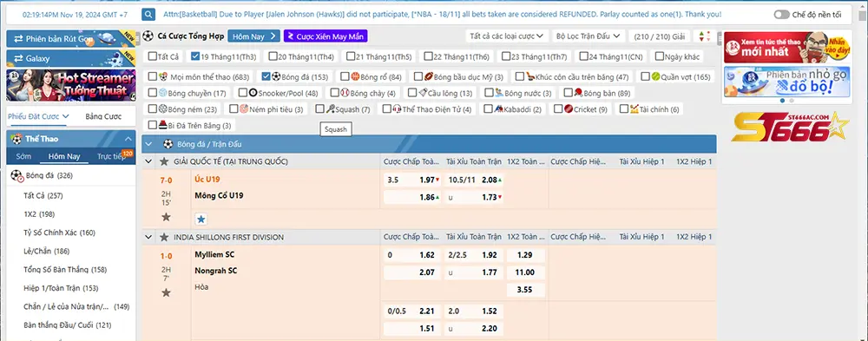
Task: Open the Tất cả các loại cược dropdown
Action: (507, 36)
